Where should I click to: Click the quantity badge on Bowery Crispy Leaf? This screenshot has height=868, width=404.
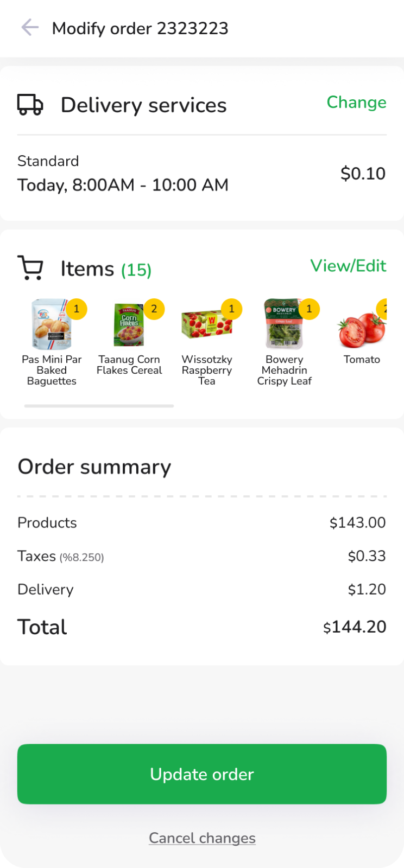[x=310, y=309]
